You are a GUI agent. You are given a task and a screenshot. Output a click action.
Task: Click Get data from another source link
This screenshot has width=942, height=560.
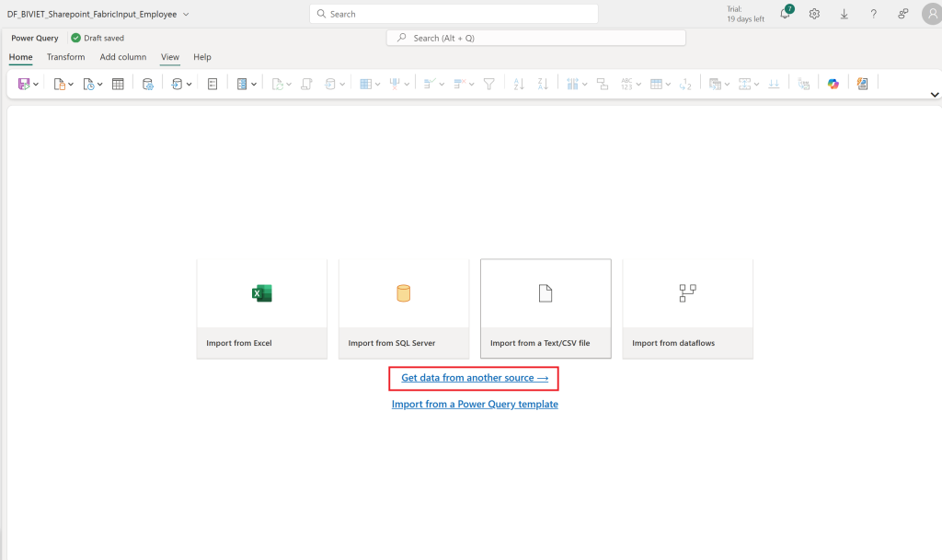[475, 378]
